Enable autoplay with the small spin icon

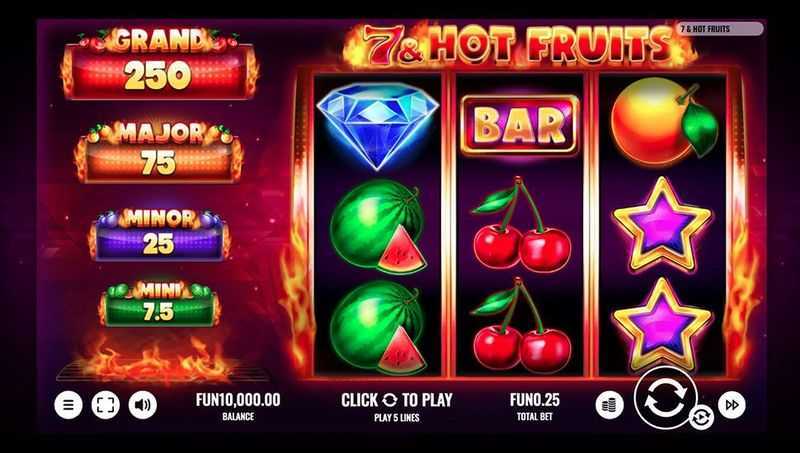pyautogui.click(x=701, y=418)
